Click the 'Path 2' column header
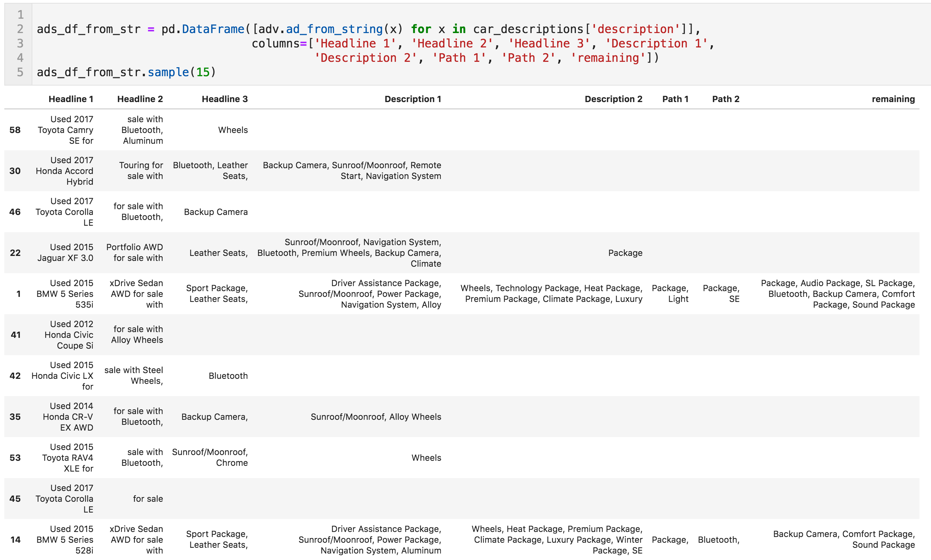The height and width of the screenshot is (560, 931). pos(725,99)
